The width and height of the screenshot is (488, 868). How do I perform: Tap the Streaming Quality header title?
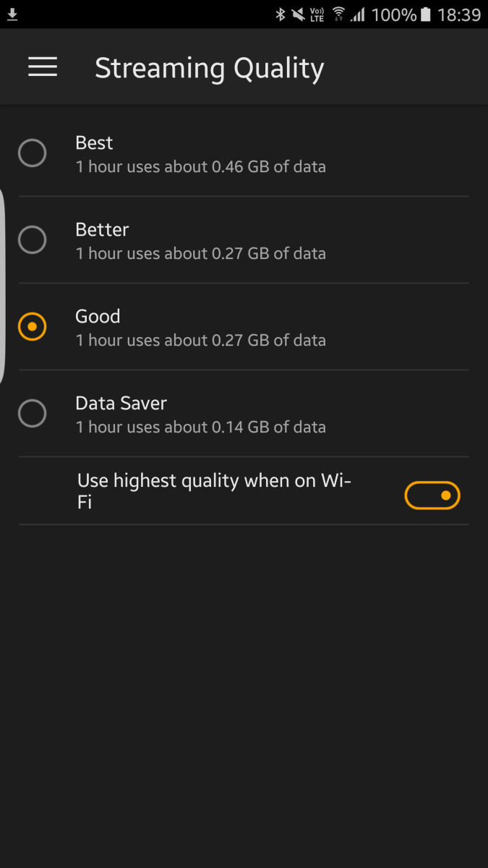(x=210, y=69)
